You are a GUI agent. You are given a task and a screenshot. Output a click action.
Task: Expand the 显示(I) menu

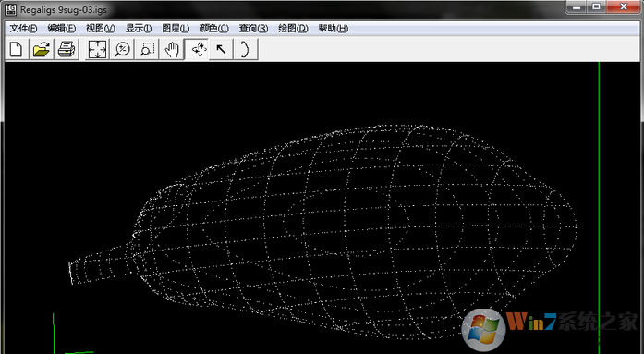(139, 29)
